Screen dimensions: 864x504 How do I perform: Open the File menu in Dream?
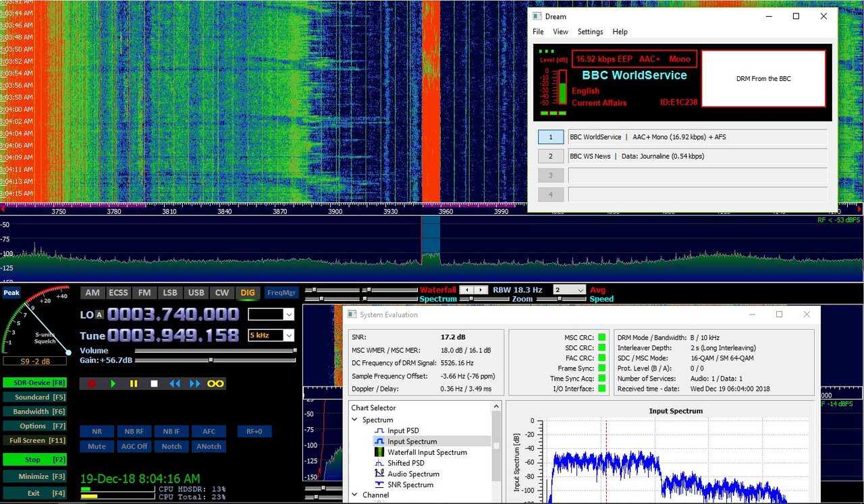tap(538, 32)
